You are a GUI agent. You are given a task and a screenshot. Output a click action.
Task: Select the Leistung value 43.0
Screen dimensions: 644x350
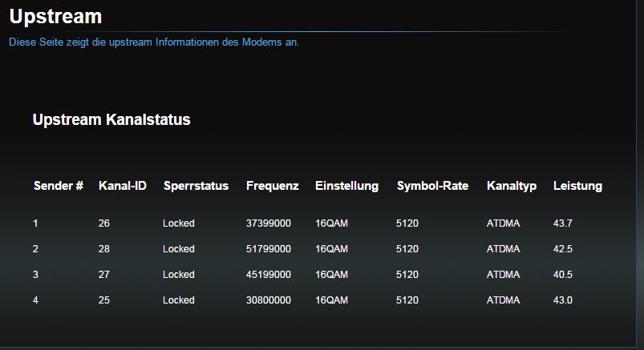[563, 300]
